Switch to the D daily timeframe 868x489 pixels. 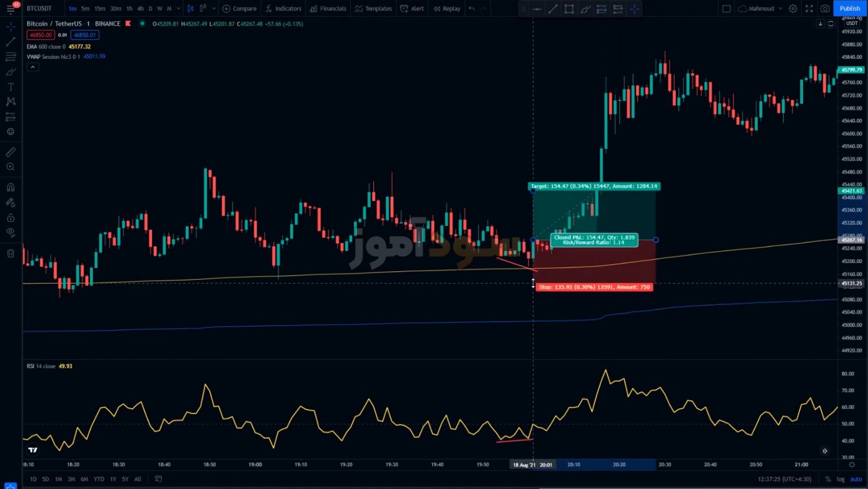[150, 9]
